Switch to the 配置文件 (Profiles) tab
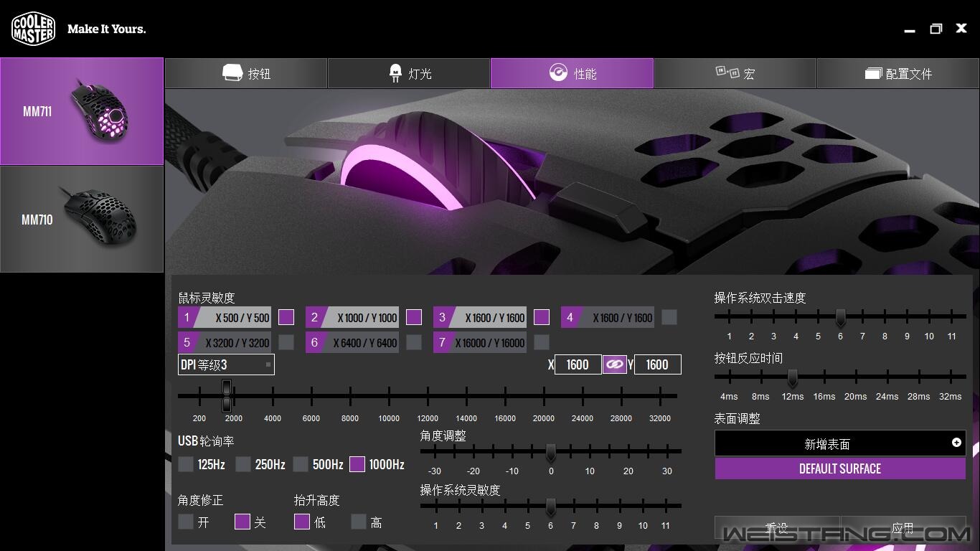Viewport: 980px width, 551px height. click(x=898, y=73)
